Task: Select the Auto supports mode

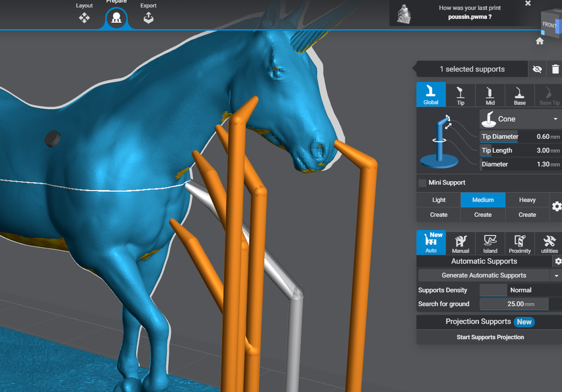Action: click(x=431, y=243)
